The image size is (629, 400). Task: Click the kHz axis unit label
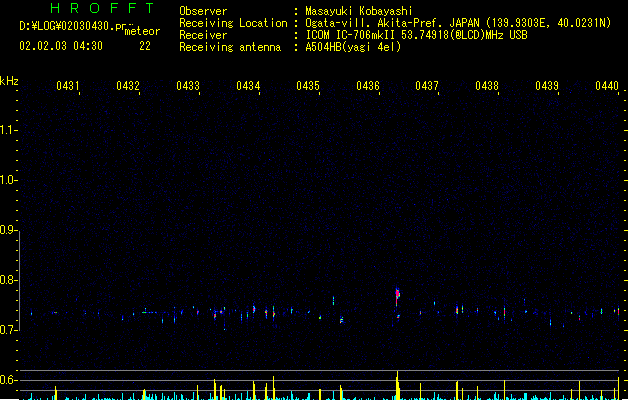[x=9, y=81]
